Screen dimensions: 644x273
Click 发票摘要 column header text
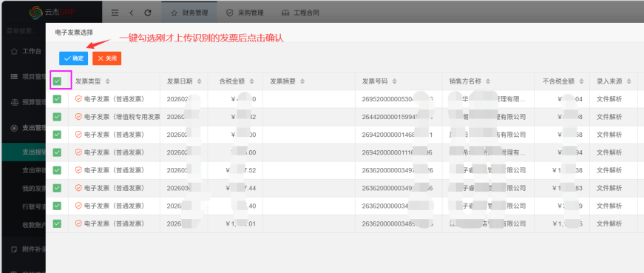pyautogui.click(x=282, y=81)
